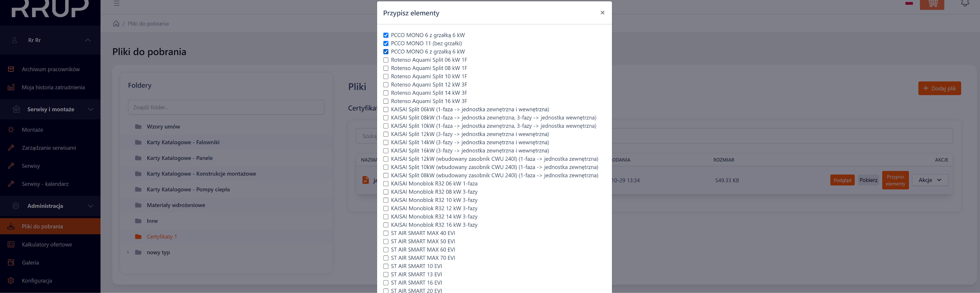Enable KAISAI Monoblok R32 06 kW 1-faza
The image size is (980, 293).
pos(386,184)
